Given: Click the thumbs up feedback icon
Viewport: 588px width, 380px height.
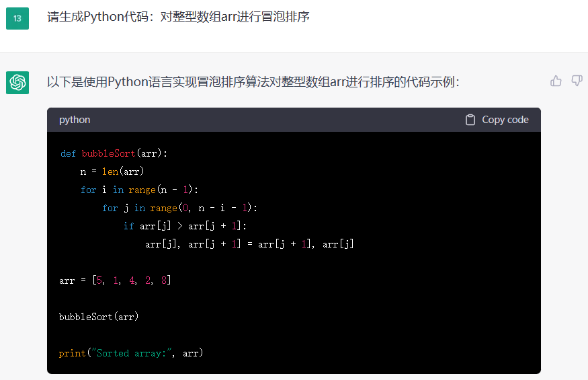Looking at the screenshot, I should (556, 81).
